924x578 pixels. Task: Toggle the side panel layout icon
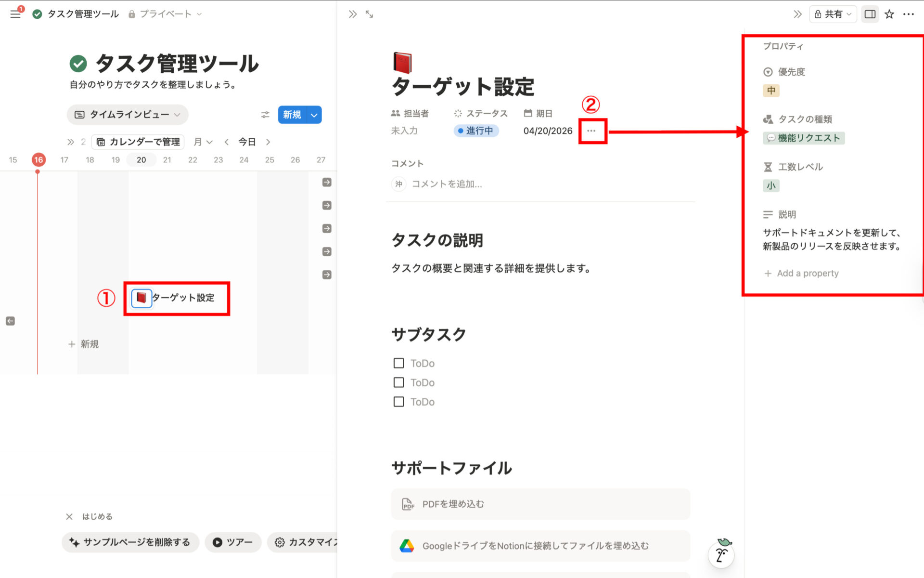[x=870, y=14]
